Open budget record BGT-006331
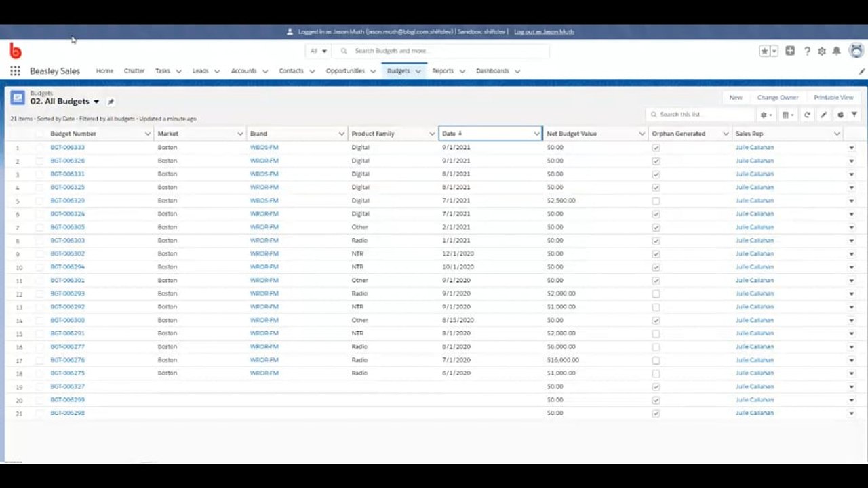Image resolution: width=868 pixels, height=488 pixels. (x=67, y=174)
